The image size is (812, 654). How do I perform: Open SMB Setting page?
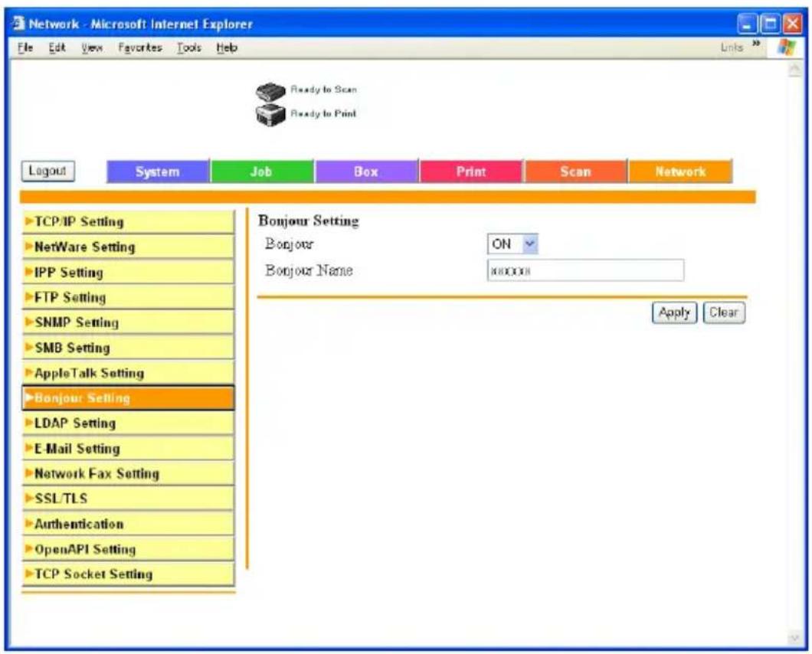coord(128,348)
